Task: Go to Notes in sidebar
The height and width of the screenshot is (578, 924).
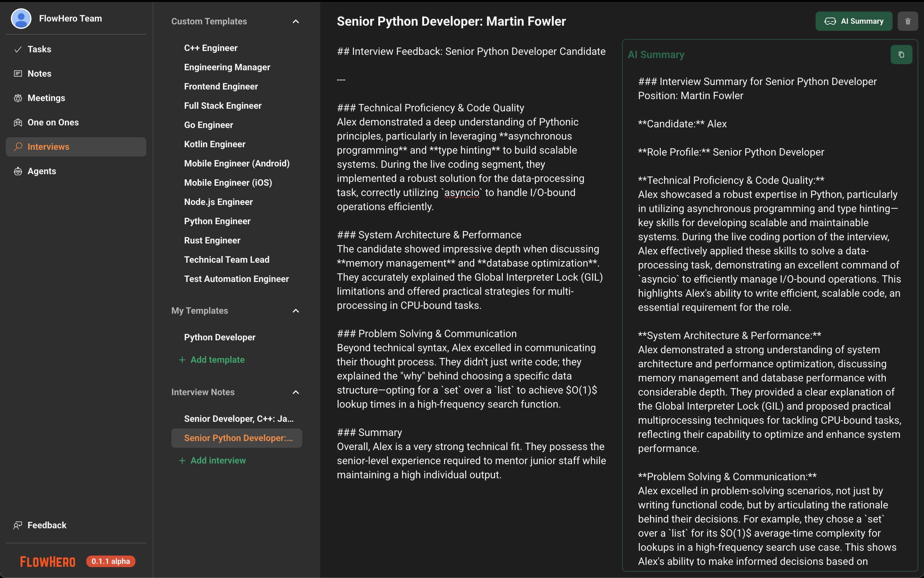Action: pyautogui.click(x=39, y=73)
